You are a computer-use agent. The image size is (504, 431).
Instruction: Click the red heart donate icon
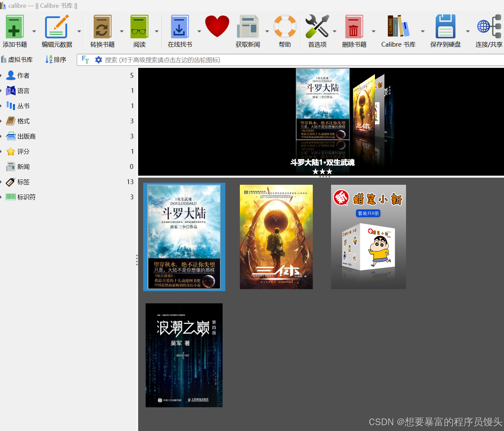pos(217,26)
